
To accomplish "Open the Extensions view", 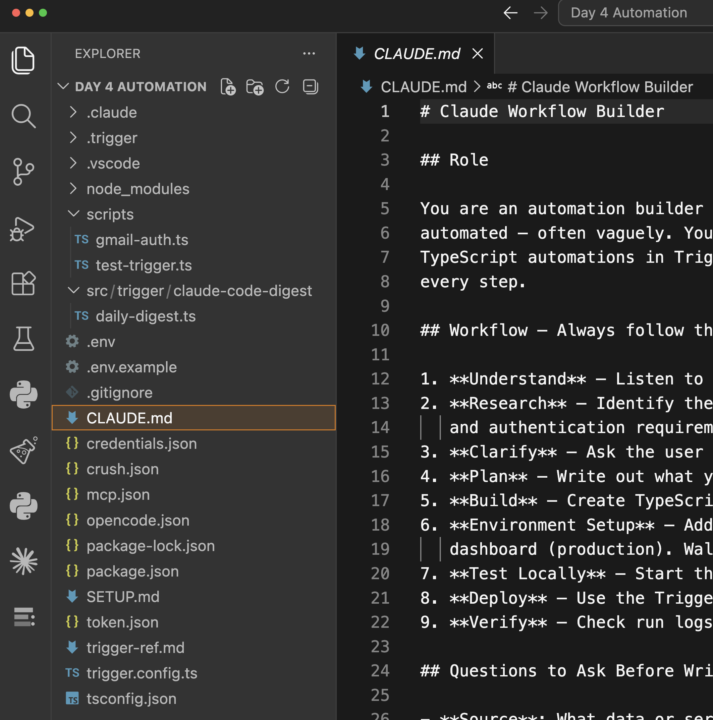I will 23,283.
